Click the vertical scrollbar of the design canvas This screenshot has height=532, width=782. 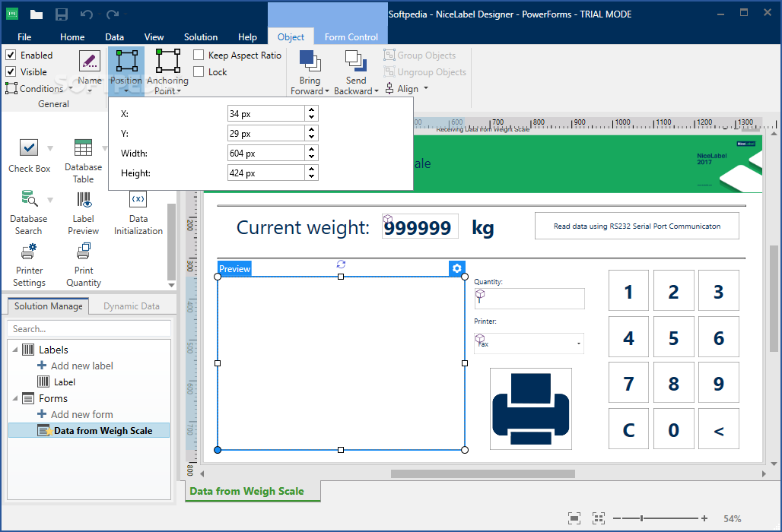click(774, 299)
